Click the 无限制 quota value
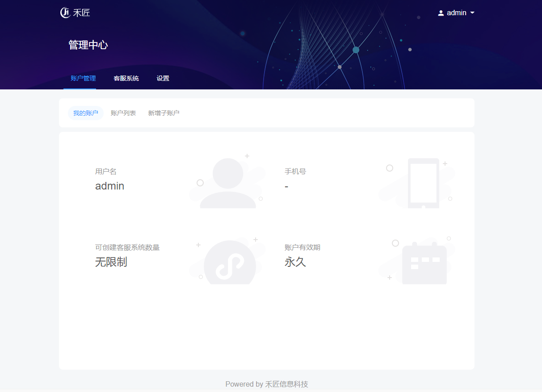The width and height of the screenshot is (542, 392). (x=111, y=262)
